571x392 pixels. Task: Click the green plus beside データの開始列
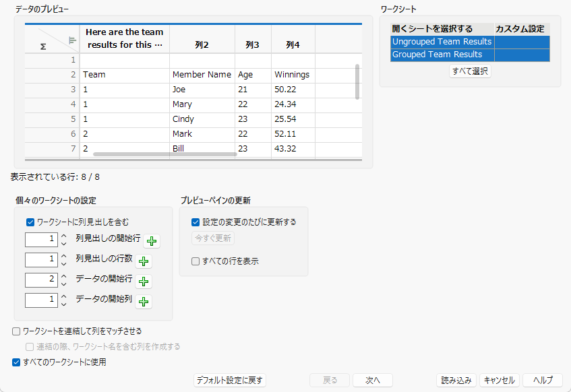144,302
